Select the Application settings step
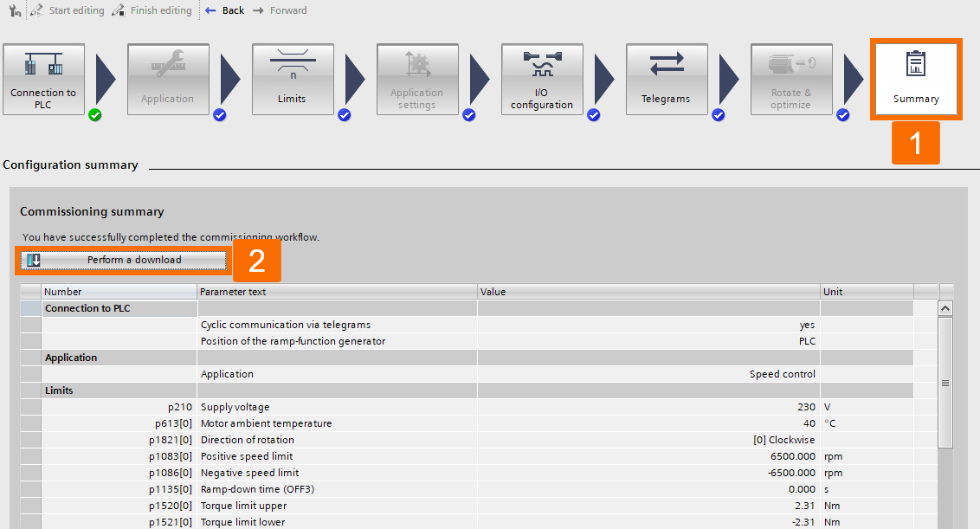Screen dimensions: 980x529 click(417, 79)
